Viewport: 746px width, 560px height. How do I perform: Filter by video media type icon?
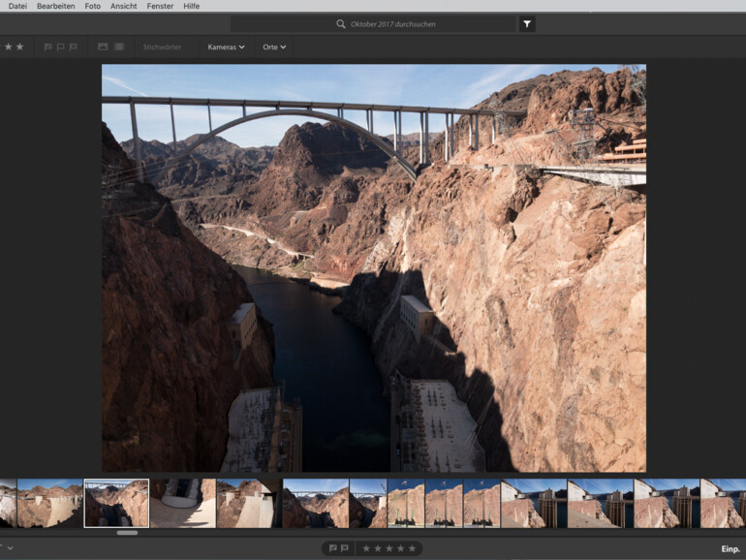pos(119,47)
